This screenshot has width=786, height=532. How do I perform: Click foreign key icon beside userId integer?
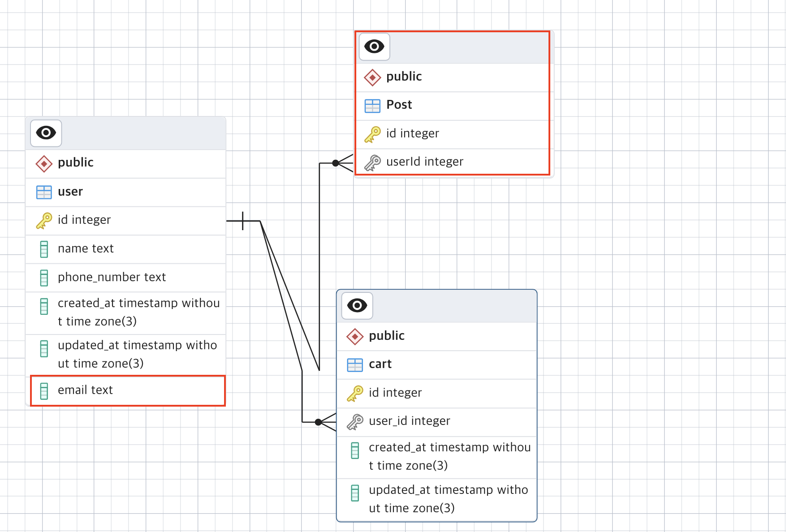coord(372,163)
